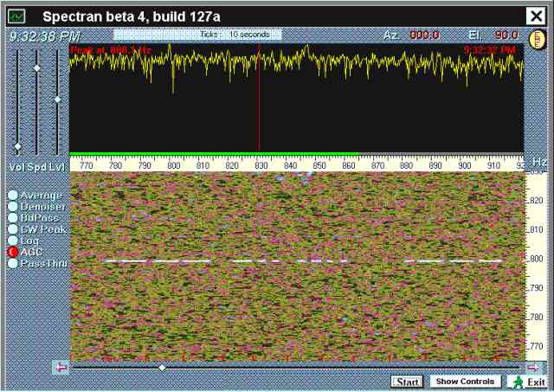Click the Exit button
The height and width of the screenshot is (392, 554).
point(529,382)
